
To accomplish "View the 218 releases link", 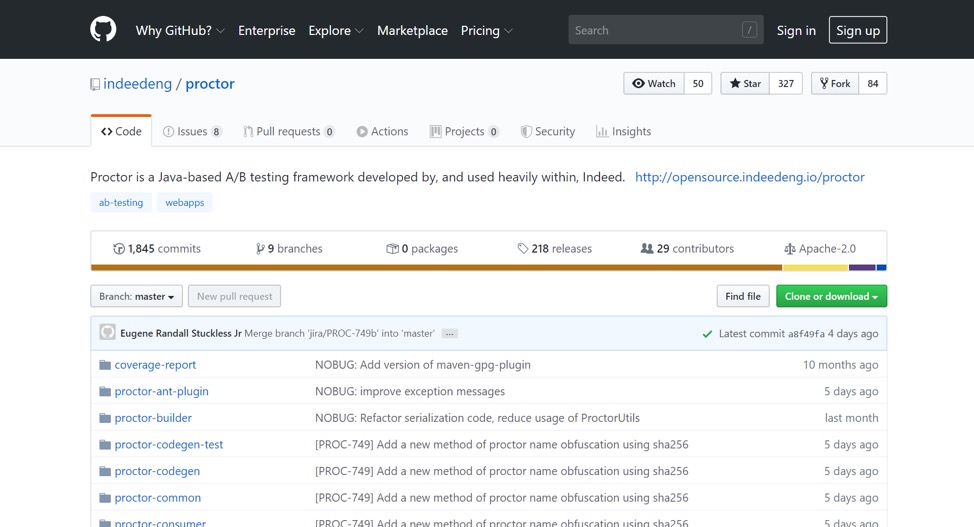I will (555, 249).
